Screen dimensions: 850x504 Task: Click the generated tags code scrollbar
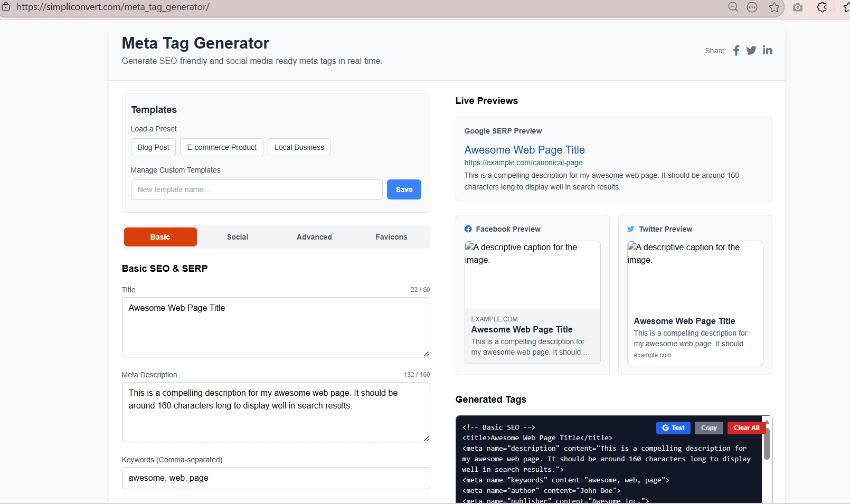[x=767, y=443]
